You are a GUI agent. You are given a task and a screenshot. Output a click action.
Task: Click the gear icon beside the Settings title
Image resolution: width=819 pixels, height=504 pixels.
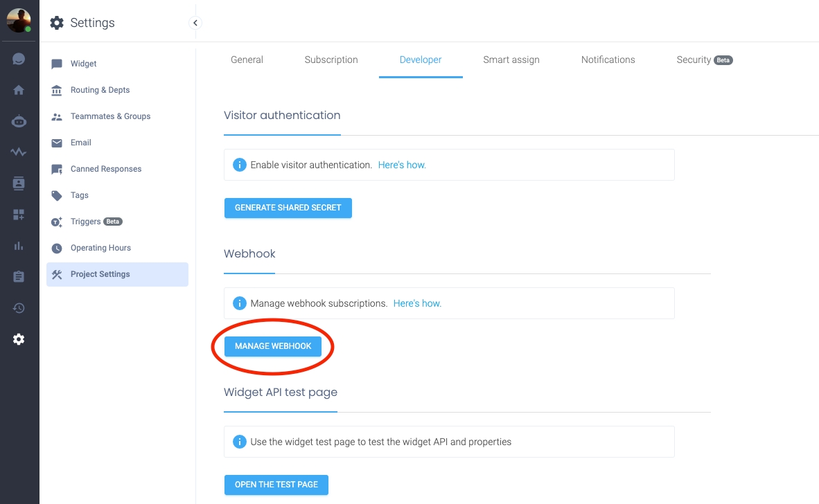[56, 22]
